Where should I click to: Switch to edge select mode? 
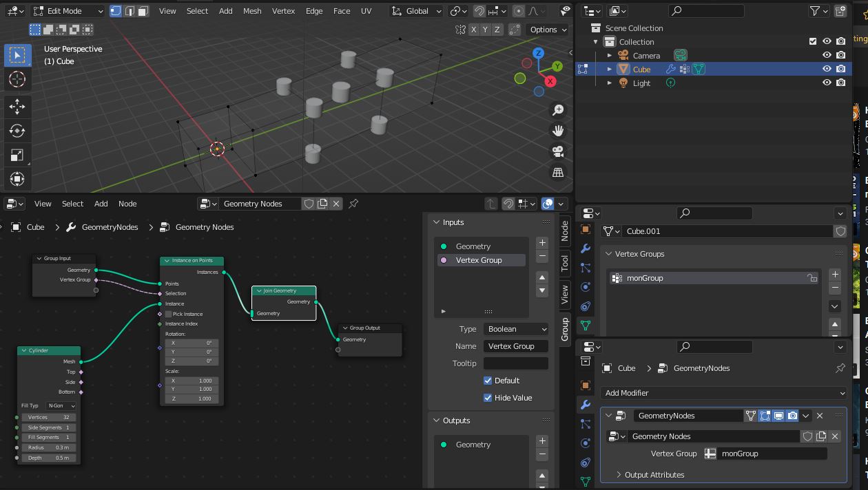point(130,11)
